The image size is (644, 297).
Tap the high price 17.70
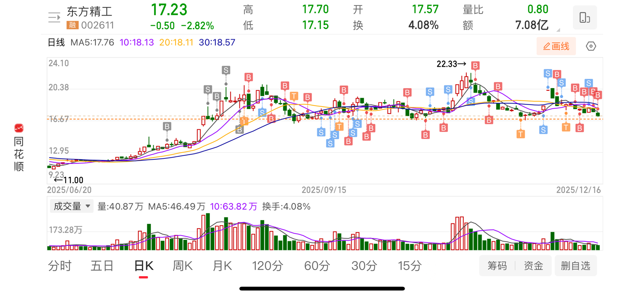pyautogui.click(x=315, y=9)
